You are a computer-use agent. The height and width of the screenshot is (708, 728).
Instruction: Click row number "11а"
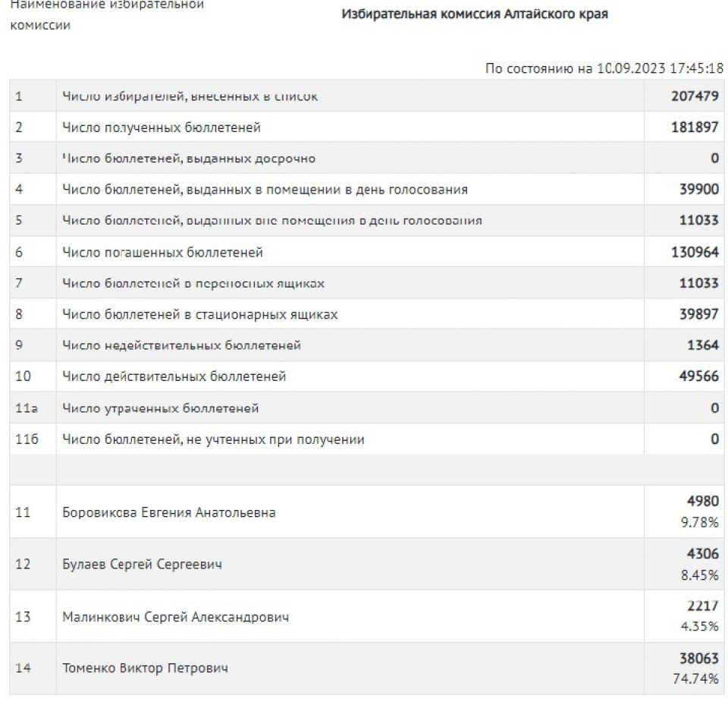[x=27, y=408]
